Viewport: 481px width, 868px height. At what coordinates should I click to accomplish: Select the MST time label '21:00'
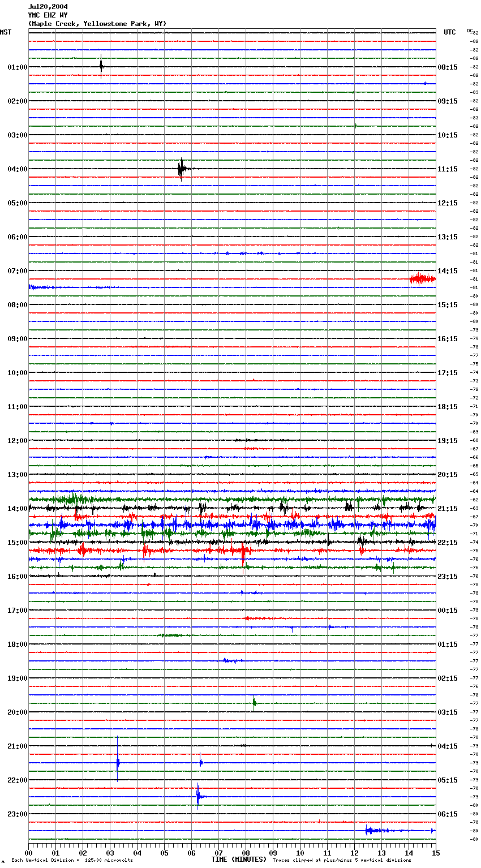click(18, 746)
